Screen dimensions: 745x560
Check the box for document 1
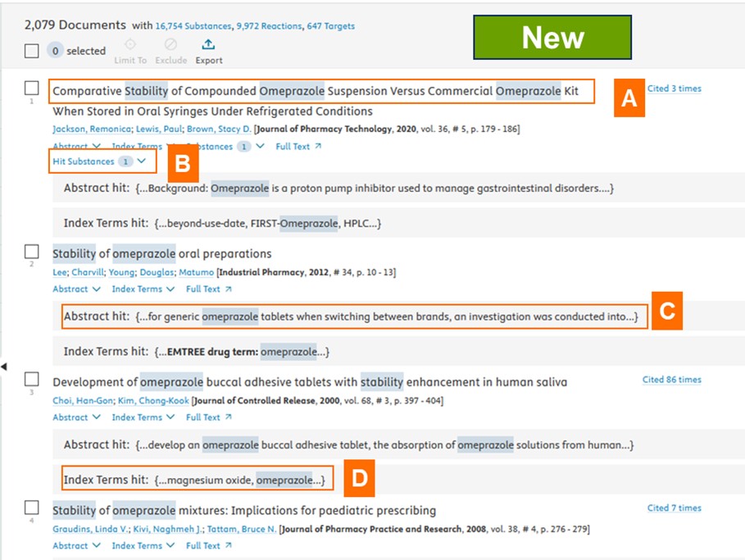pos(31,88)
